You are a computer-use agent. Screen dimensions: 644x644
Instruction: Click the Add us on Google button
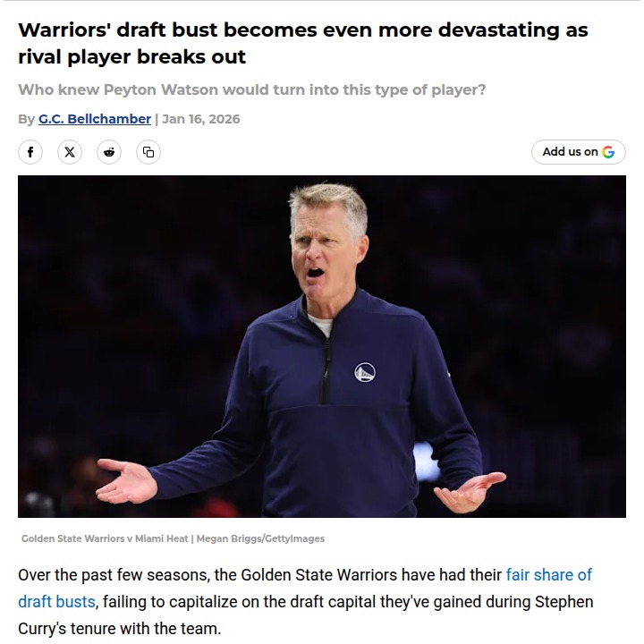pyautogui.click(x=579, y=152)
